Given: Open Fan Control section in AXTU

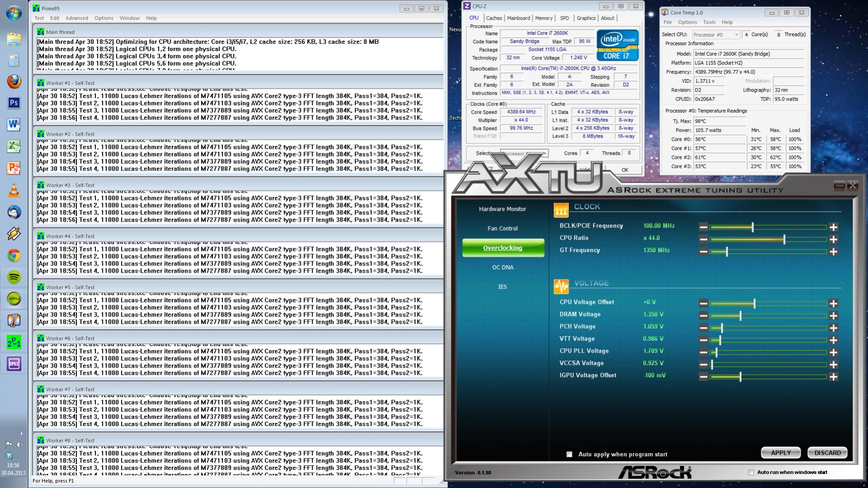Looking at the screenshot, I should coord(503,228).
